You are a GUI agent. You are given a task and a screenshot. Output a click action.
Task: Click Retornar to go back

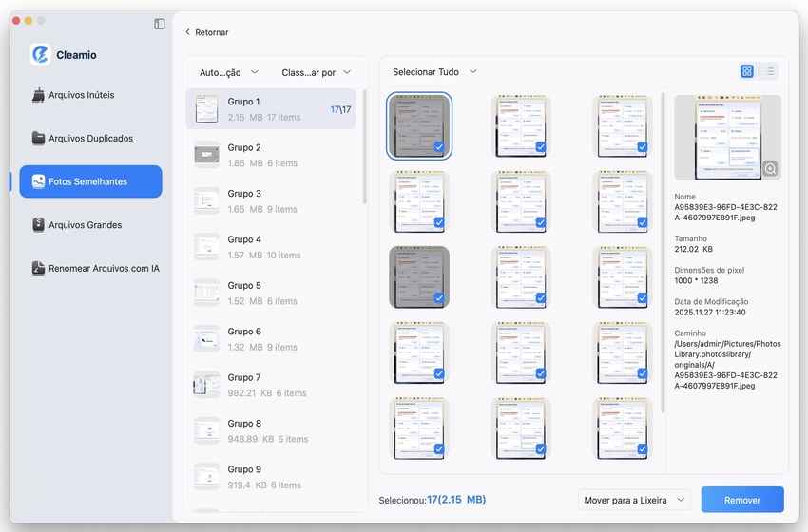(x=206, y=32)
